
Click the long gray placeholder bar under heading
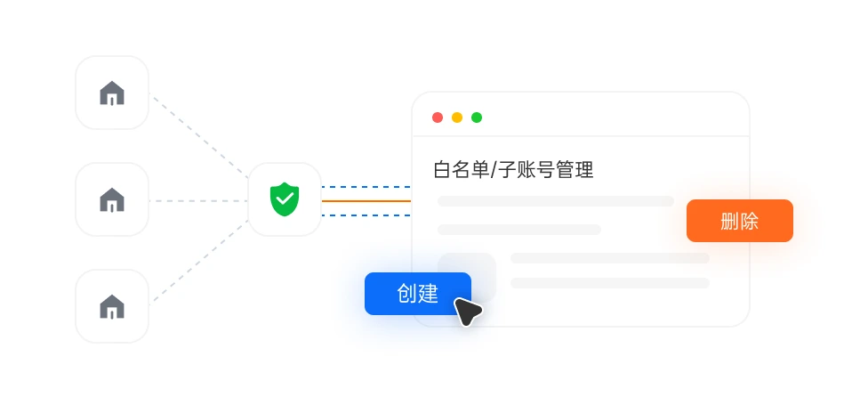(556, 201)
